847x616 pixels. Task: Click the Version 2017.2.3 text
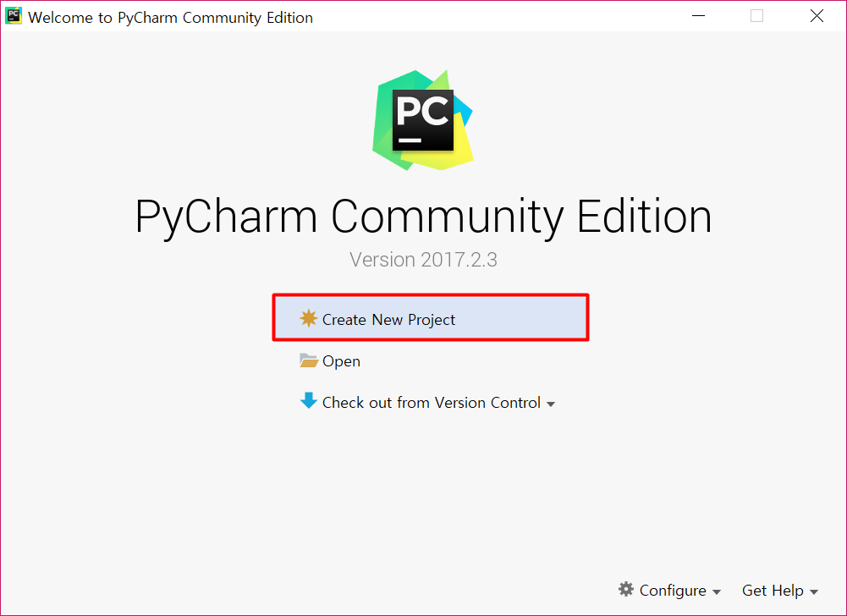[423, 260]
